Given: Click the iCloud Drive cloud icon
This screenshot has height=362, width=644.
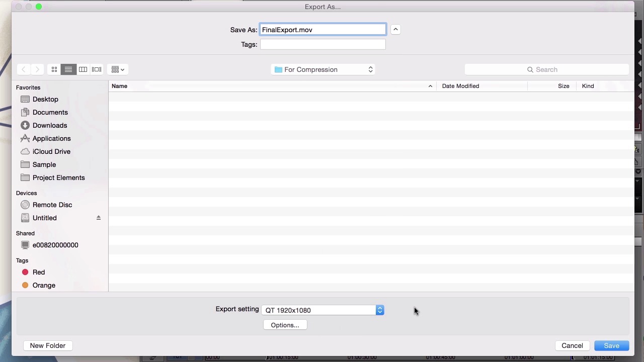Looking at the screenshot, I should click(25, 151).
